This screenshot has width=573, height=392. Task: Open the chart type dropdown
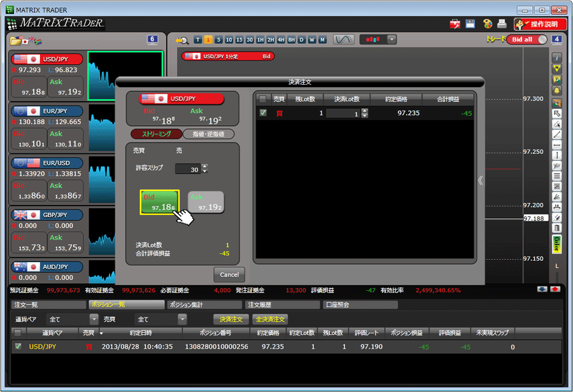pyautogui.click(x=392, y=39)
